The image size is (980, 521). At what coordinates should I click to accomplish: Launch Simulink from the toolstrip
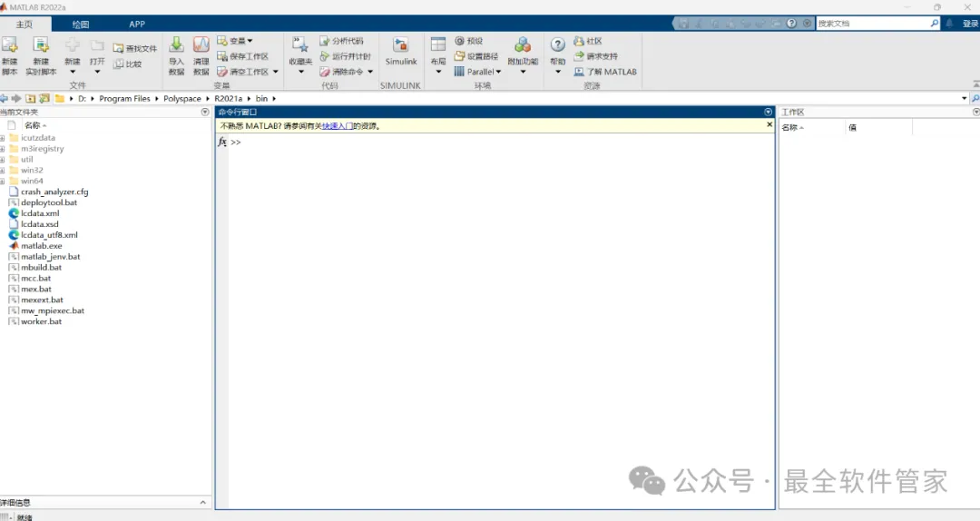[x=401, y=52]
